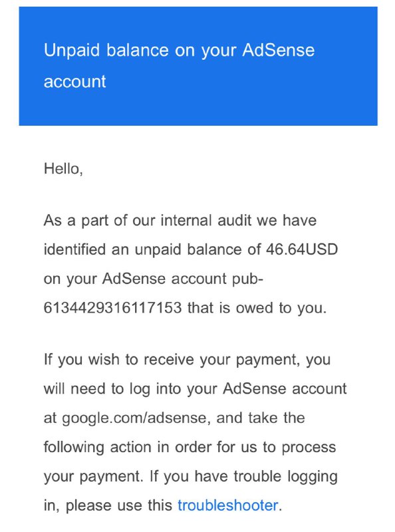The image size is (395, 532).
Task: Click the word "account" on the header's second line
Action: [74, 82]
